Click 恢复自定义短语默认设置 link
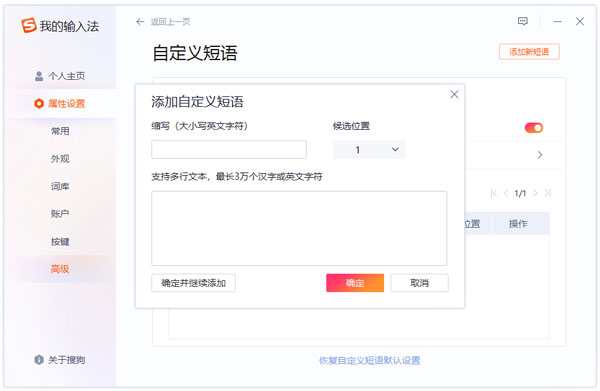Screen dimensions: 600x391 coord(370,360)
